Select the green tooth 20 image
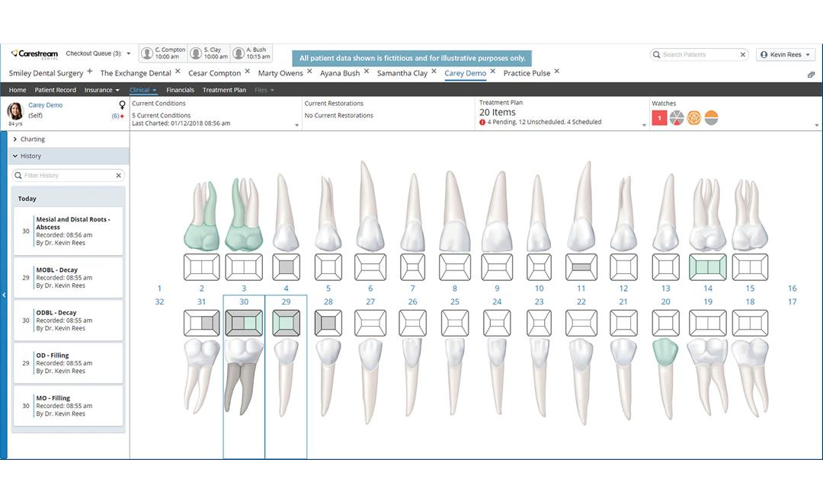Image resolution: width=823 pixels, height=504 pixels. [665, 350]
